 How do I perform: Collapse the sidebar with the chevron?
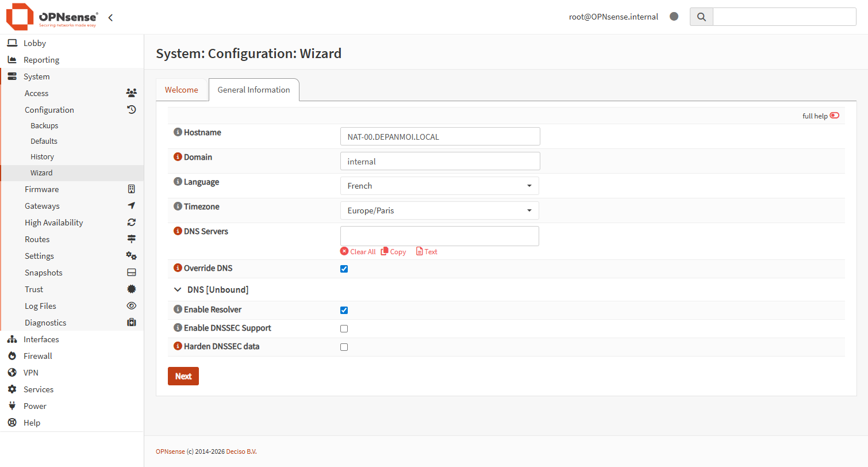point(110,17)
